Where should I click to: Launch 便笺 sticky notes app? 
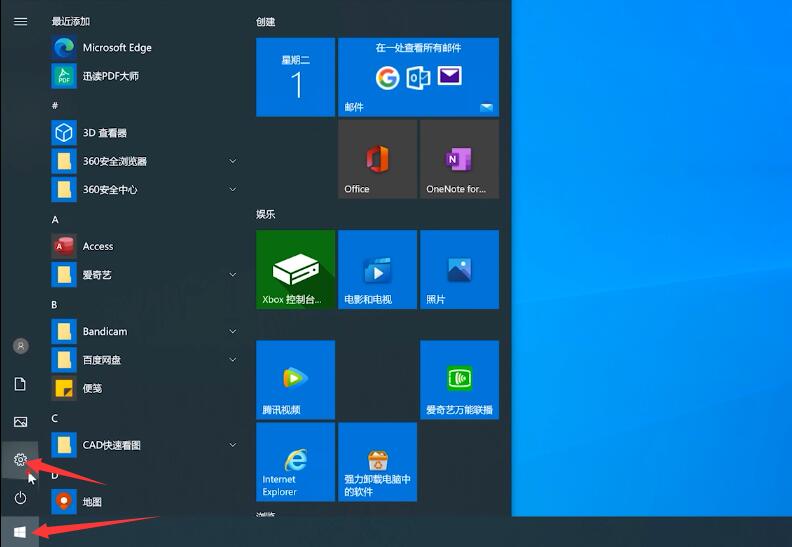pyautogui.click(x=144, y=388)
